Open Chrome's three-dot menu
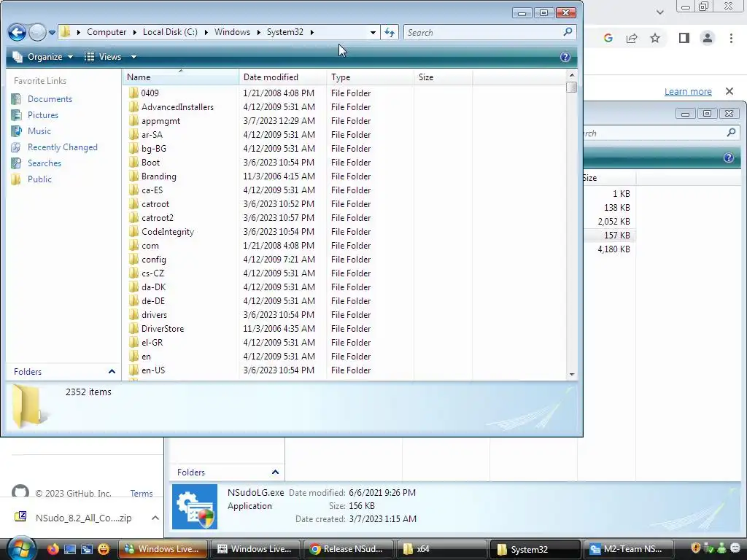This screenshot has height=560, width=747. (731, 38)
